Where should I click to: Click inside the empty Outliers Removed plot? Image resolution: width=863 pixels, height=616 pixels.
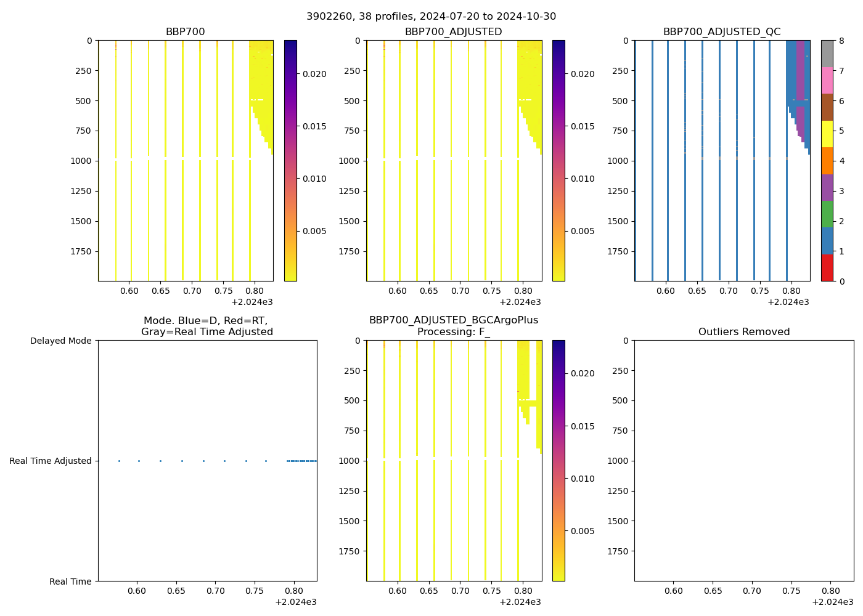[x=743, y=461]
